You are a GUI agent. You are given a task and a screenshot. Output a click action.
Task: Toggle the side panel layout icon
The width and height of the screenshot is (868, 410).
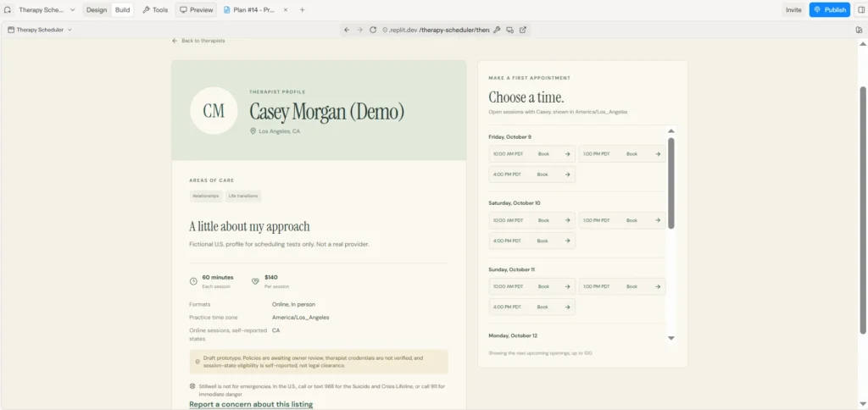[x=861, y=10]
